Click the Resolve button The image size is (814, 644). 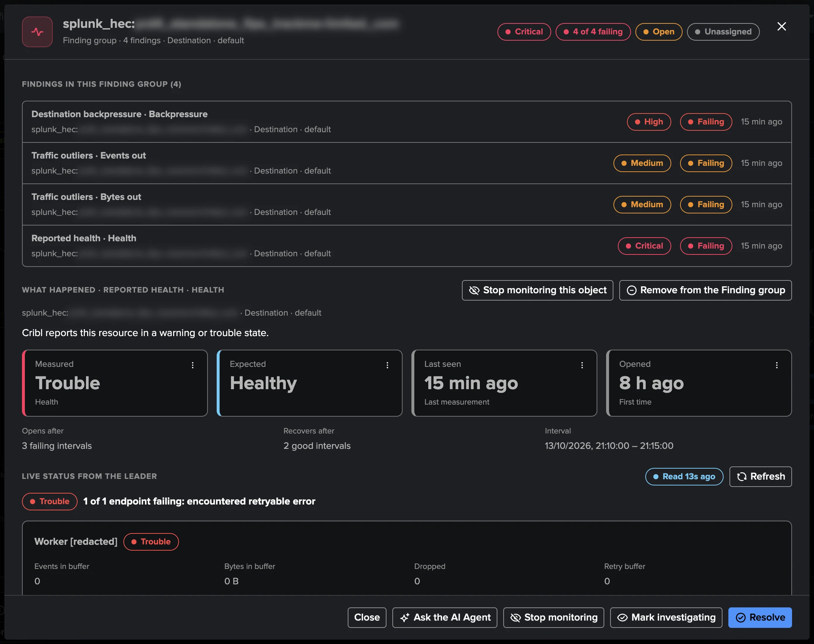760,618
